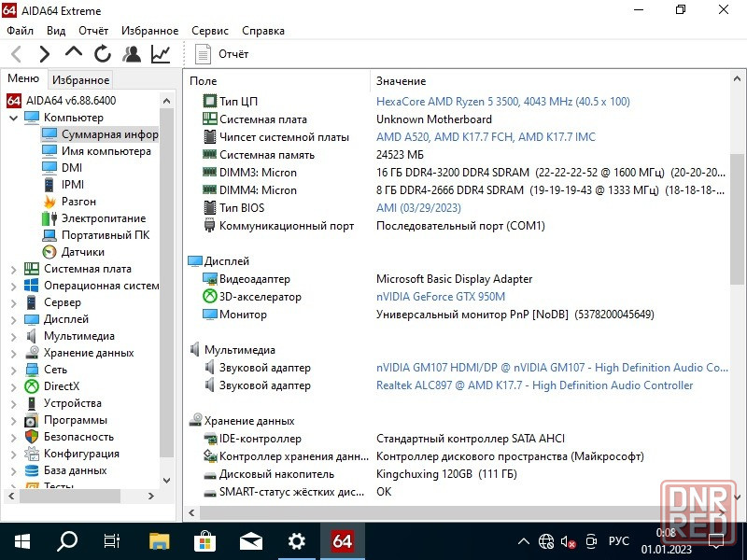Click the Безопасность shield icon
The width and height of the screenshot is (747, 560).
(x=32, y=437)
